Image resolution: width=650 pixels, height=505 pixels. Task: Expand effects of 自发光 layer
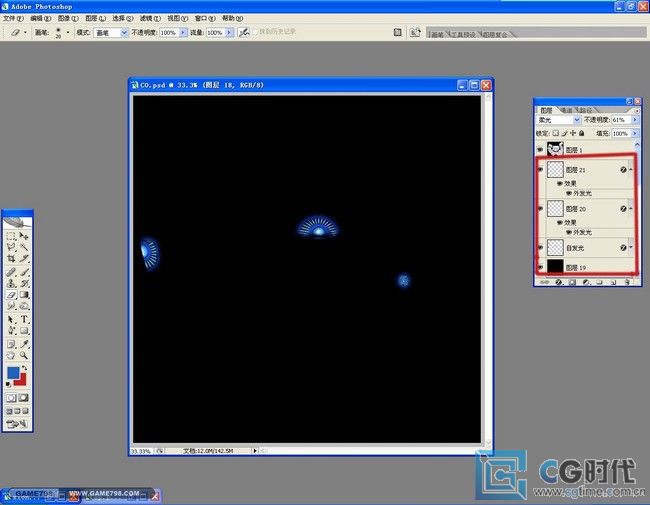tap(631, 248)
